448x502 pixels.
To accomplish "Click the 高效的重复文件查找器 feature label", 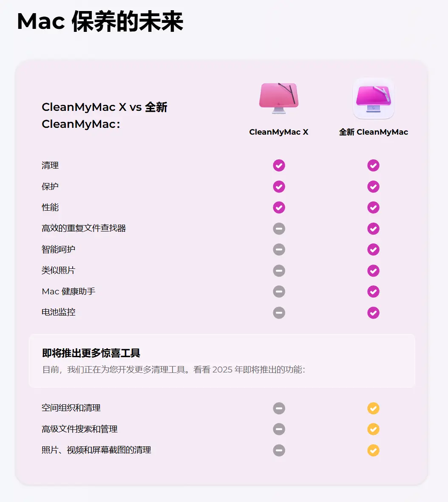I will [84, 228].
